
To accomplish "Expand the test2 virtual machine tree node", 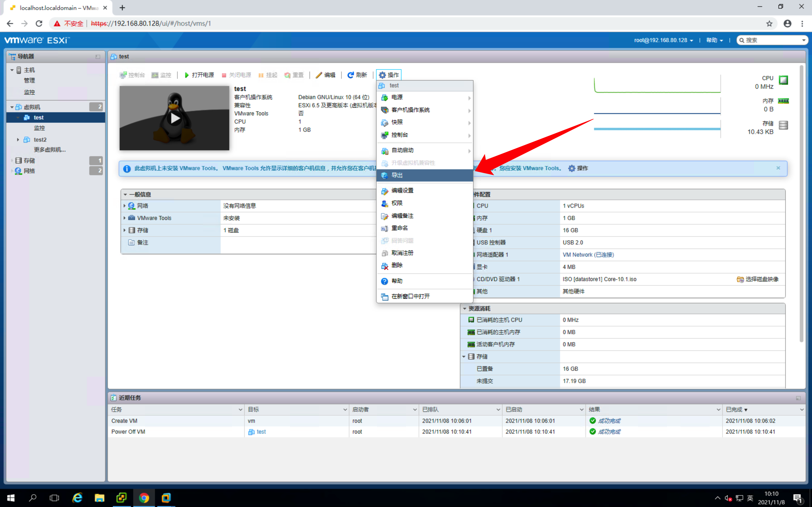I will click(18, 139).
